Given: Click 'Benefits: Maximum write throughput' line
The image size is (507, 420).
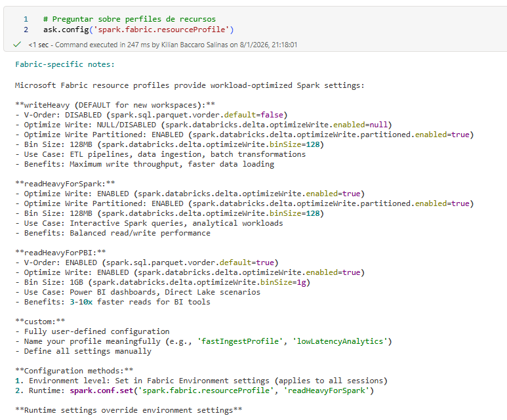Looking at the screenshot, I should coord(144,164).
